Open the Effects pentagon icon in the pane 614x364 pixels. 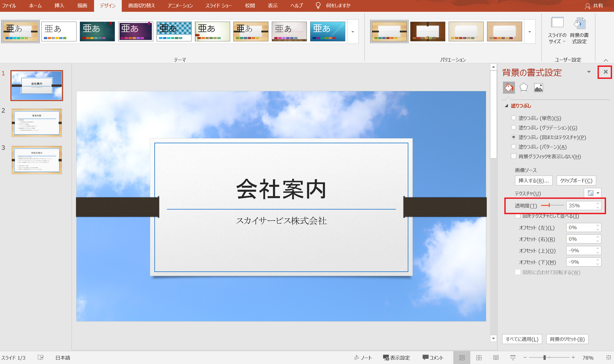click(x=524, y=87)
